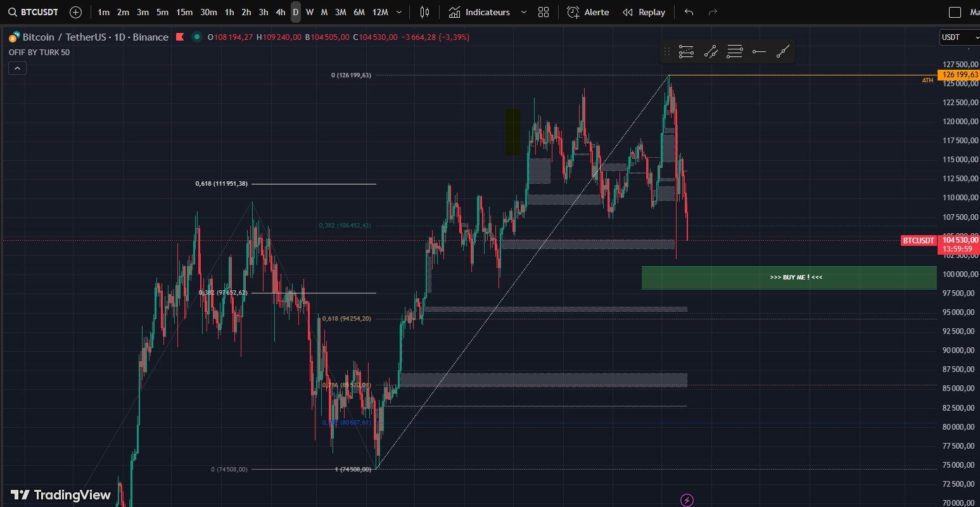Select the OFIF BY TURK 50 indicator

coord(39,53)
